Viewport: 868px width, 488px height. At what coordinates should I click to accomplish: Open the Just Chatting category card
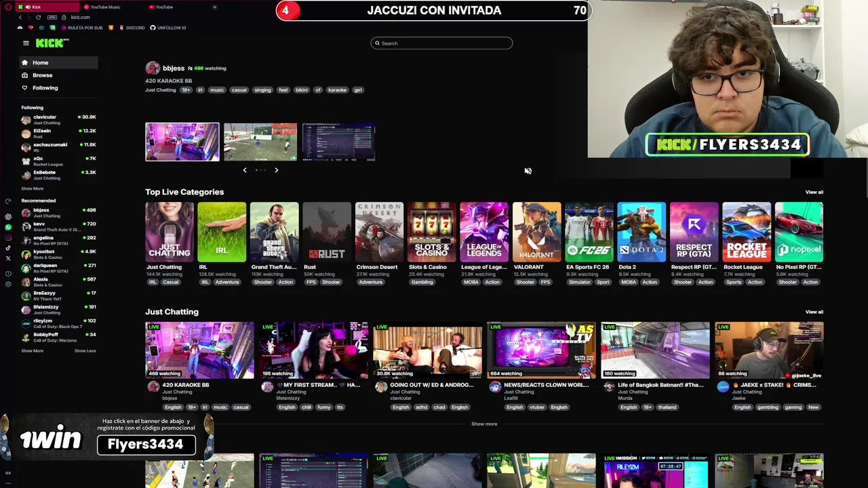(x=169, y=232)
